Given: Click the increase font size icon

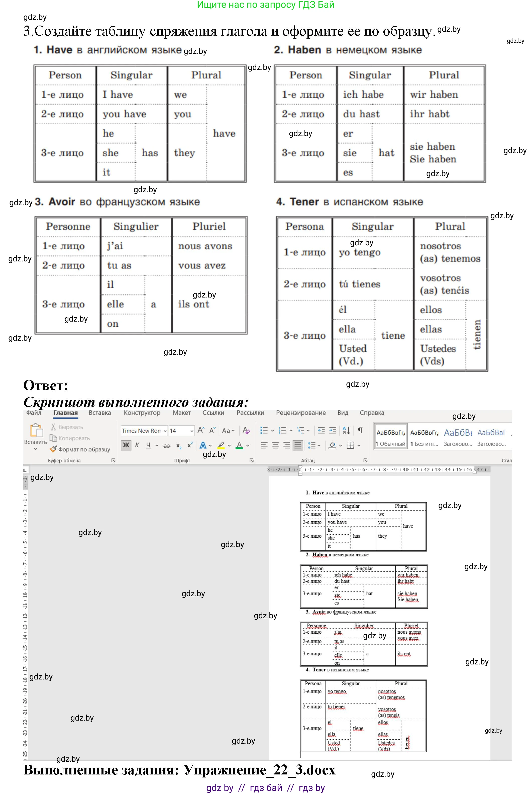Looking at the screenshot, I should [201, 430].
